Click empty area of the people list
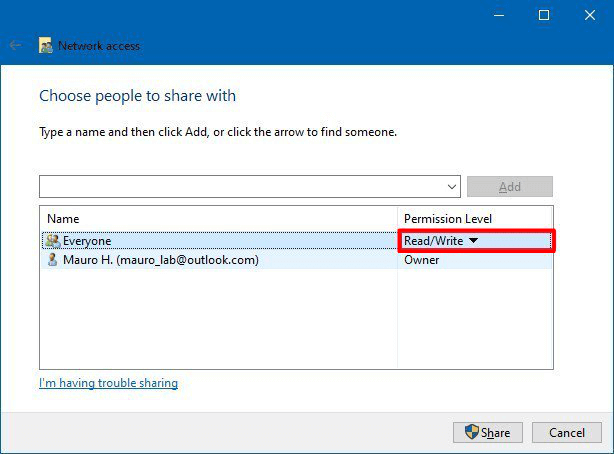This screenshot has height=454, width=614. (x=220, y=320)
